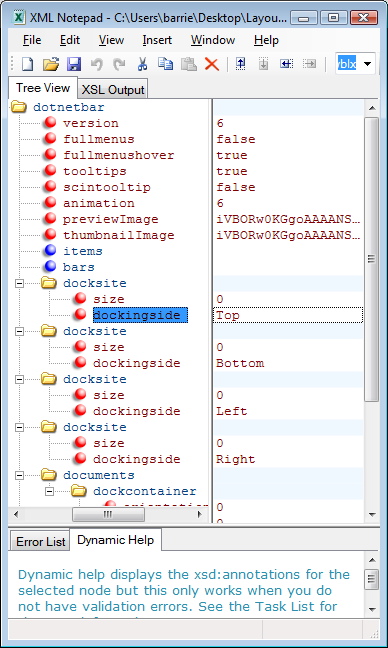Nudge node up toolbar icon

tap(240, 64)
